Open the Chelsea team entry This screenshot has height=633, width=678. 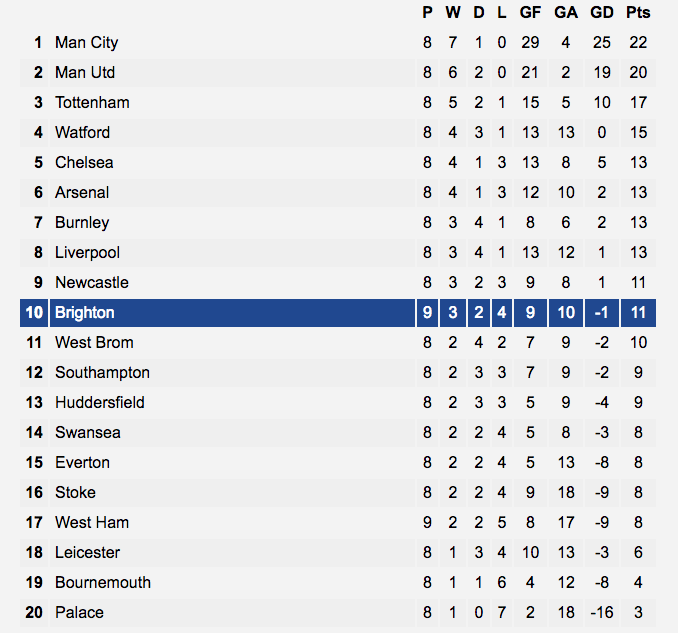click(84, 163)
